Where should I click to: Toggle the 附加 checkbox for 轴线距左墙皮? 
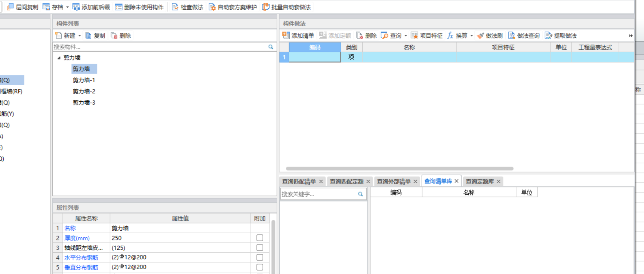click(x=260, y=247)
